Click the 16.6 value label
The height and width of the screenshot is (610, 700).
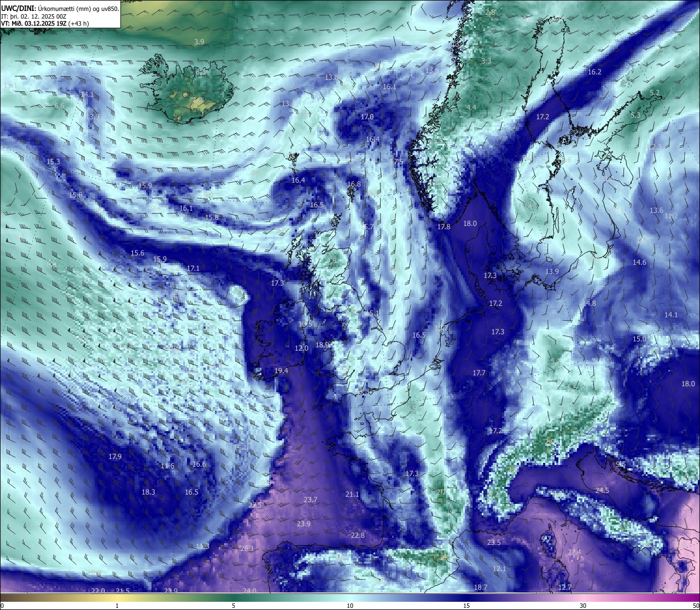point(199,464)
